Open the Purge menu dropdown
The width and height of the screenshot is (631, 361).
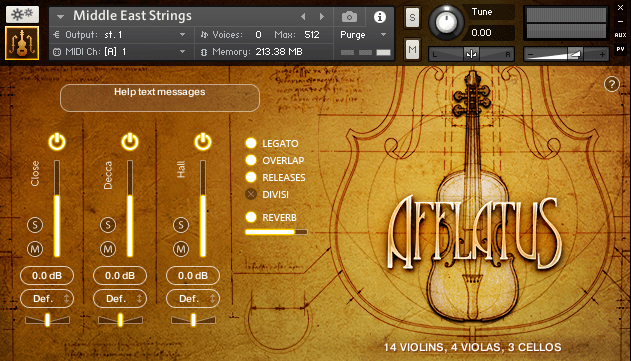click(x=363, y=35)
